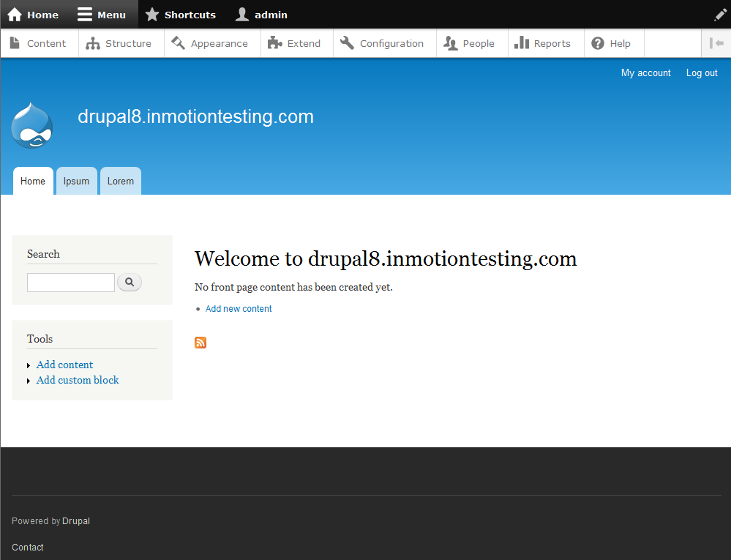Click the Help question mark icon

[x=598, y=43]
